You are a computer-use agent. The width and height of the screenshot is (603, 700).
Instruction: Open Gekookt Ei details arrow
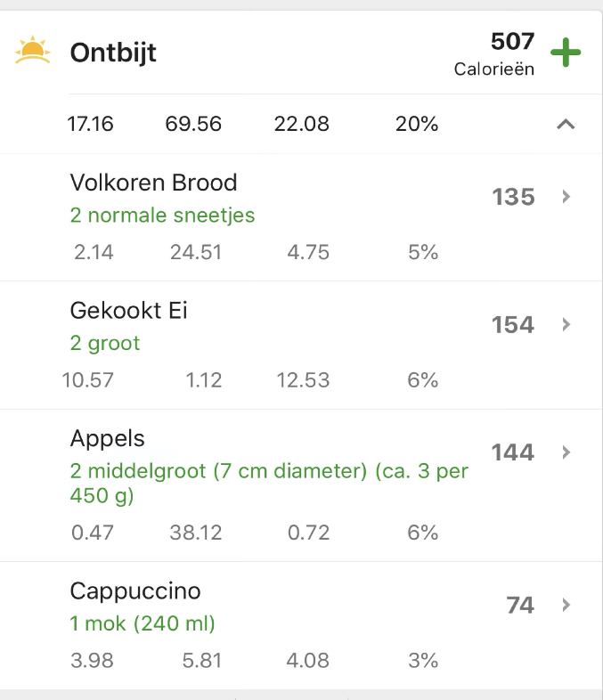[x=566, y=324]
